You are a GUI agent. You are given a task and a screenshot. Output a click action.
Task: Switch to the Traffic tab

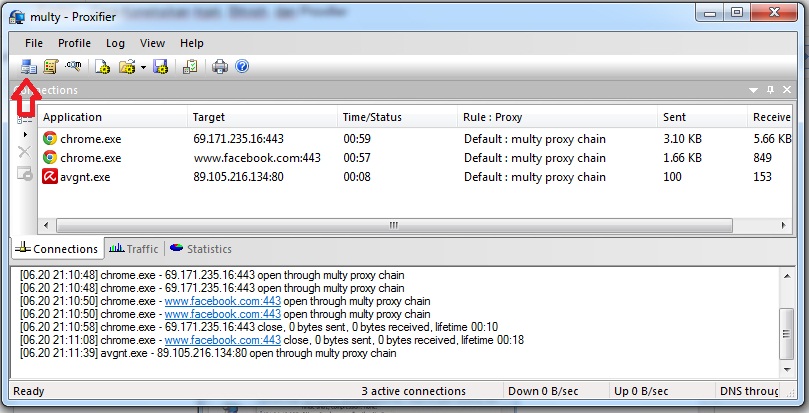pos(134,249)
